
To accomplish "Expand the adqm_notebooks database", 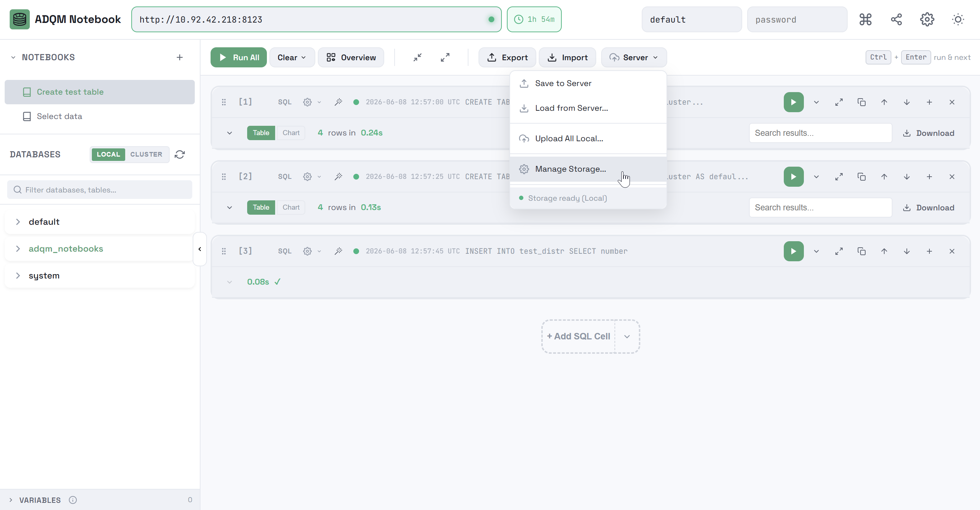I will coord(18,249).
